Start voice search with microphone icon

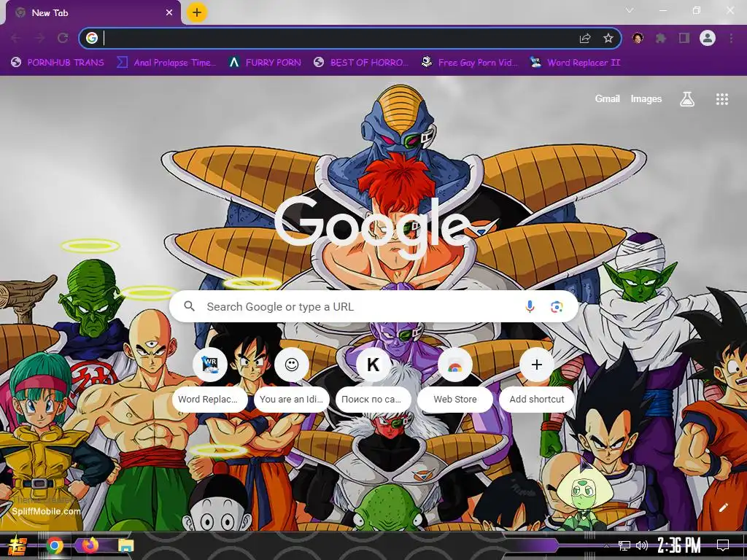tap(530, 307)
